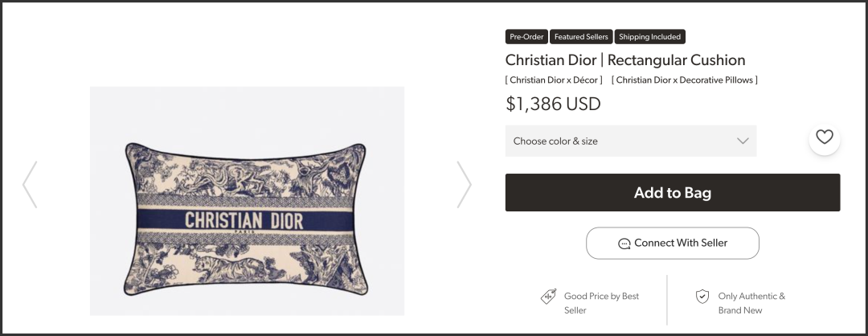
Task: Click the $1,386 USD price text
Action: (x=553, y=104)
